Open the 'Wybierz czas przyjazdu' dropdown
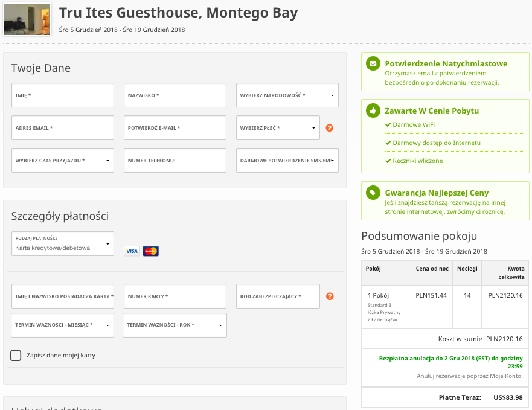 (x=62, y=161)
